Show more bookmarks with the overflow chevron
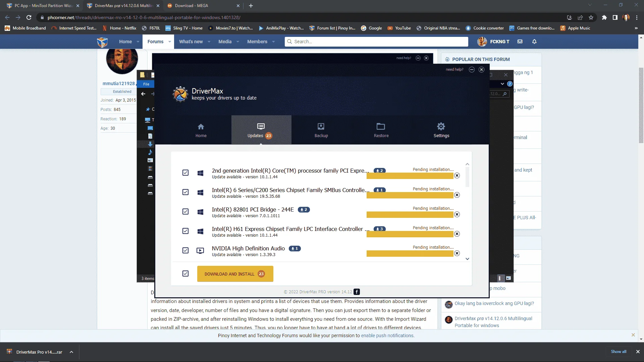 tap(636, 28)
